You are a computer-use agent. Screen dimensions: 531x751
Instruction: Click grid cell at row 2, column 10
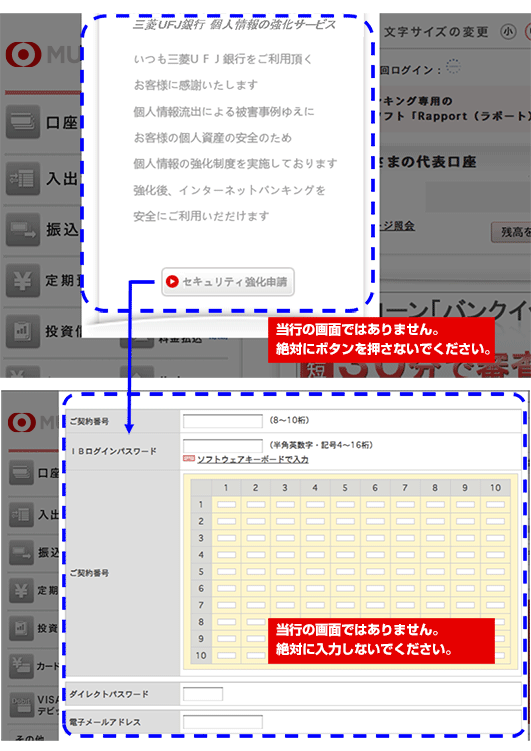pyautogui.click(x=495, y=521)
